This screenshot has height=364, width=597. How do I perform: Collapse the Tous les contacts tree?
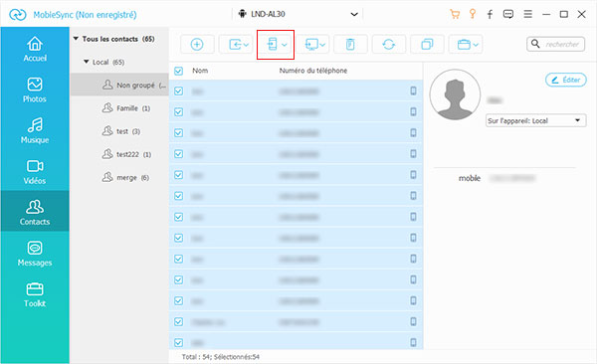[76, 39]
